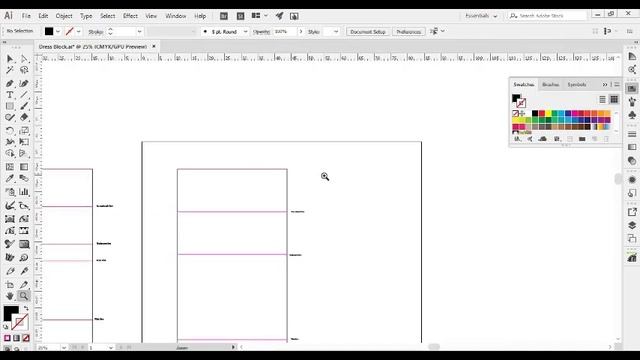
Task: Select the Rectangle tool
Action: point(10,106)
